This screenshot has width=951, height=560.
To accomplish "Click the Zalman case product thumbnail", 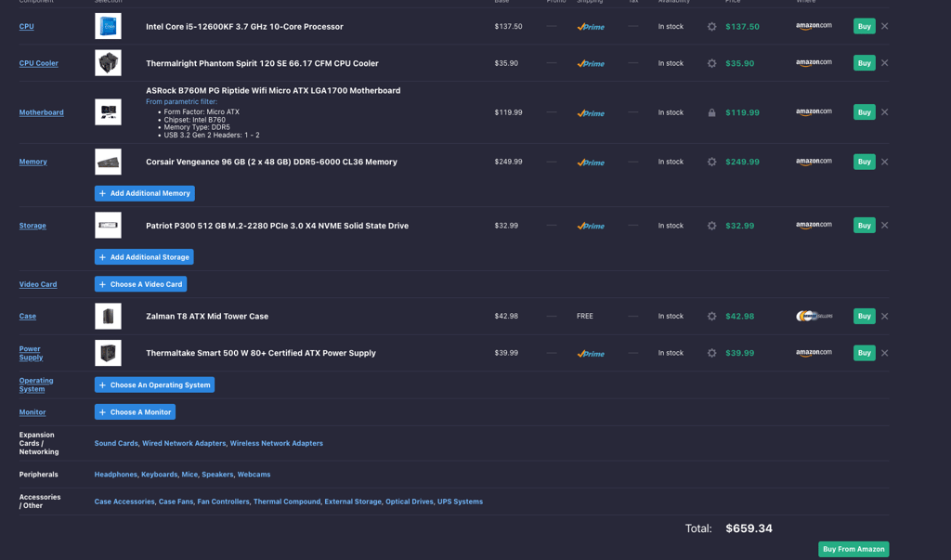I will coord(108,316).
